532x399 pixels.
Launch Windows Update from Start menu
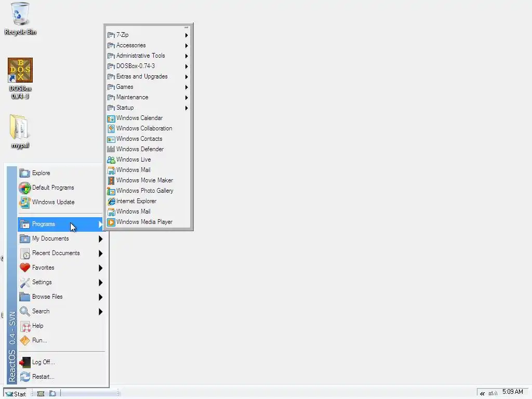60,202
